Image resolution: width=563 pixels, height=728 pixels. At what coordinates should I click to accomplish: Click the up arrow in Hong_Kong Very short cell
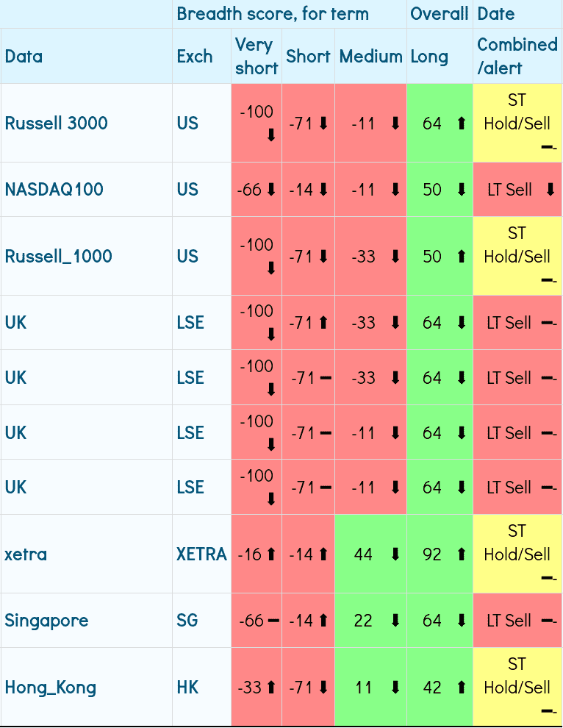(x=271, y=688)
